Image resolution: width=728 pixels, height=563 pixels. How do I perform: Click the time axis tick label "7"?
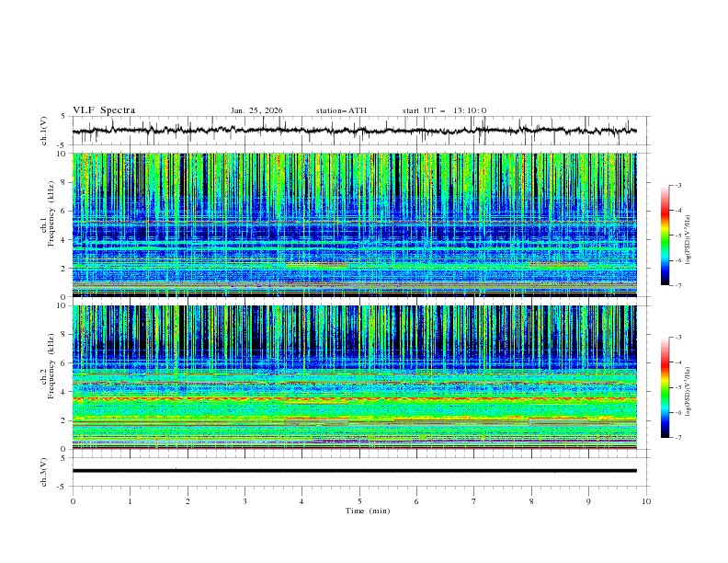(474, 501)
